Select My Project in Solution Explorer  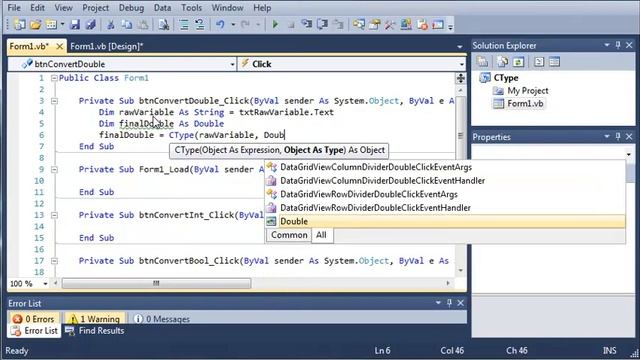click(x=528, y=91)
